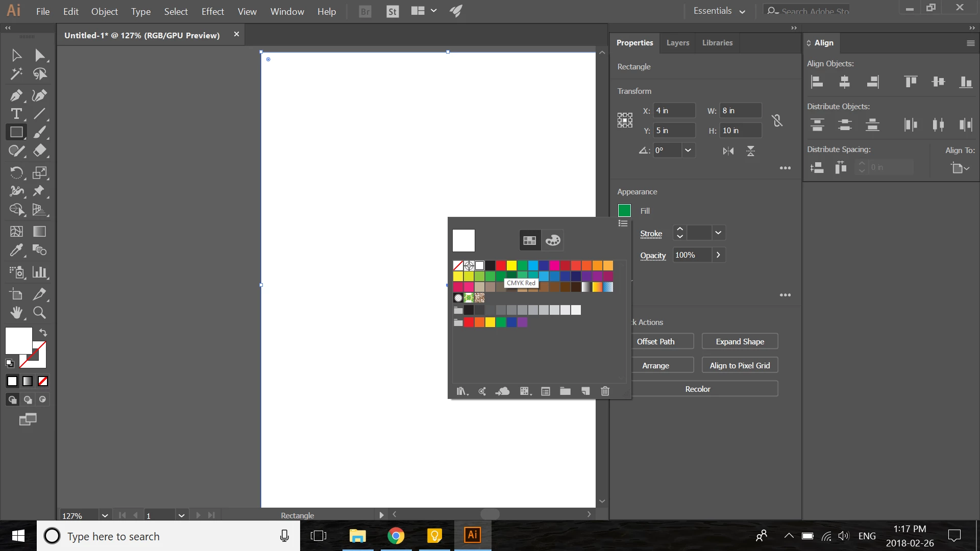The width and height of the screenshot is (980, 551).
Task: Click the Expand Shape button
Action: (740, 341)
